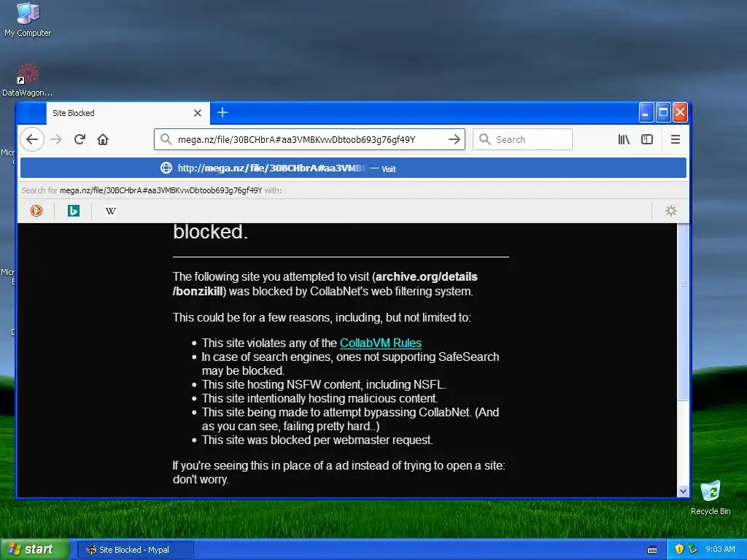Click the globe icon in URL suggestion
747x560 pixels.
click(x=166, y=168)
